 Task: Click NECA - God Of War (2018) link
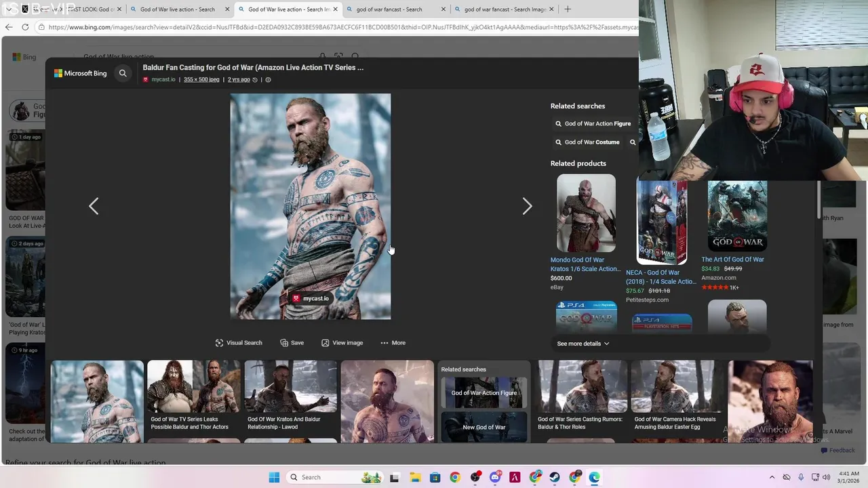point(661,277)
